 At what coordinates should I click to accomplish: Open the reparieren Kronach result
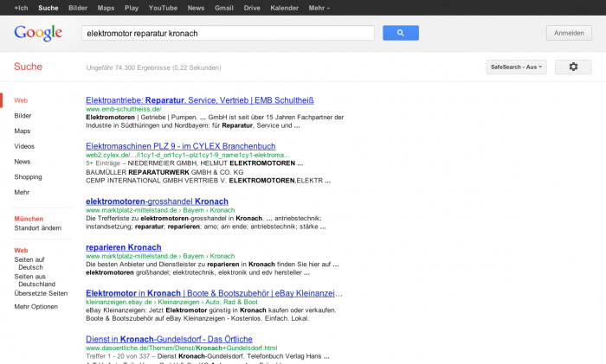click(124, 247)
